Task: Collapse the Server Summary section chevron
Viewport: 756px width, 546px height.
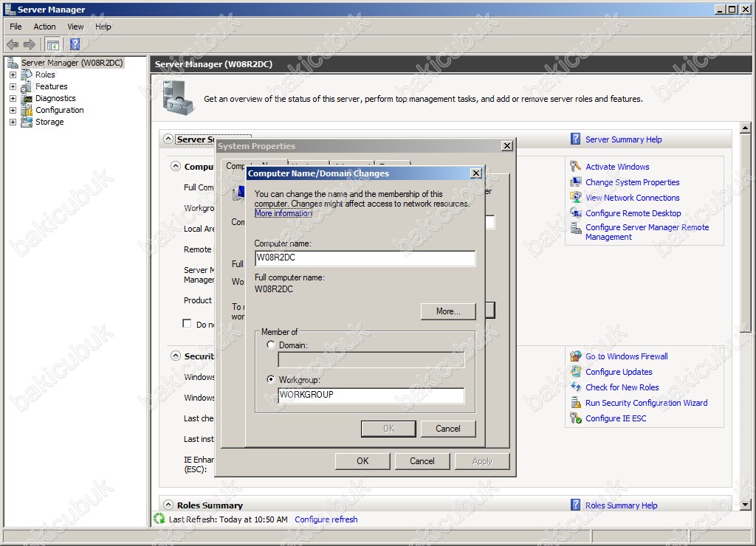Action: (x=168, y=139)
